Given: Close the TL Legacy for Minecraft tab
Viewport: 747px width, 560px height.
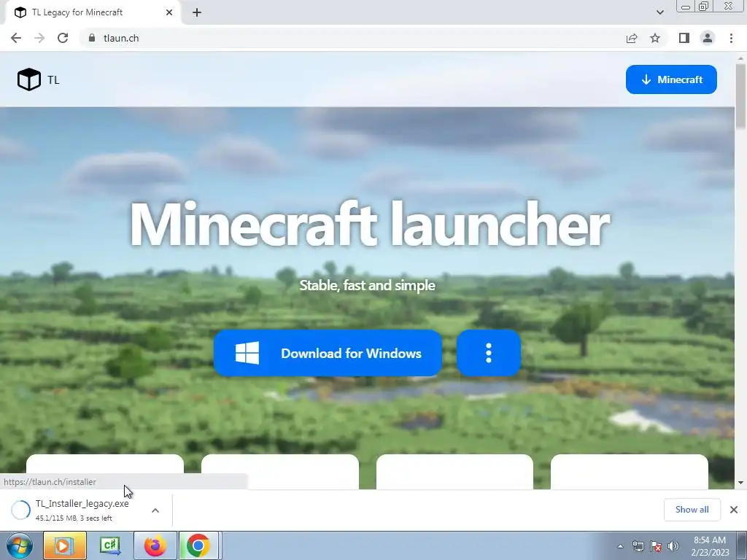Looking at the screenshot, I should (x=169, y=12).
